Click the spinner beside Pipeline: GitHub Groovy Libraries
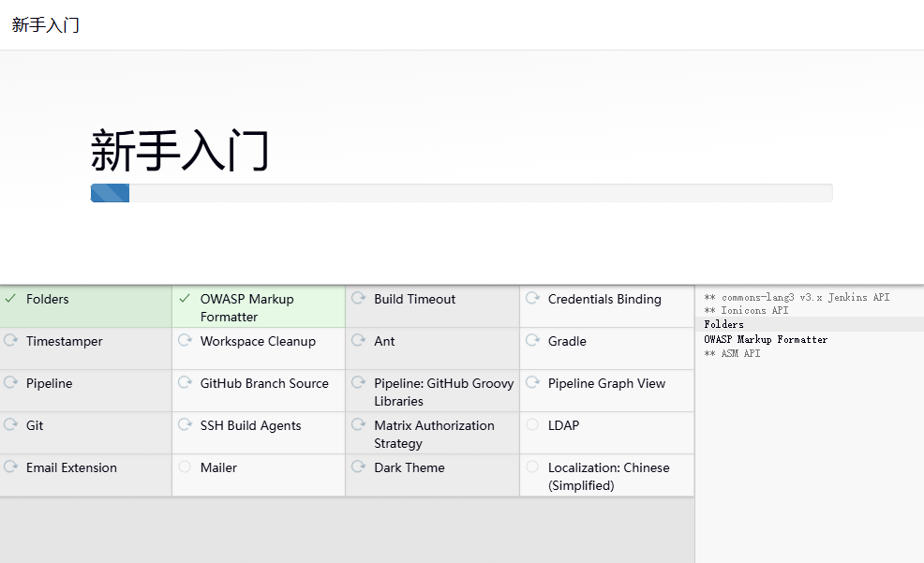The width and height of the screenshot is (924, 563). [358, 383]
